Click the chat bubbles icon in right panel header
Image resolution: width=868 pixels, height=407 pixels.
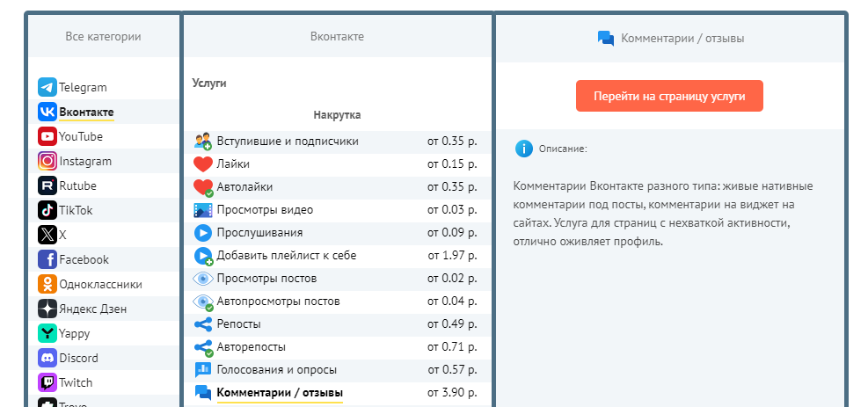tap(606, 39)
